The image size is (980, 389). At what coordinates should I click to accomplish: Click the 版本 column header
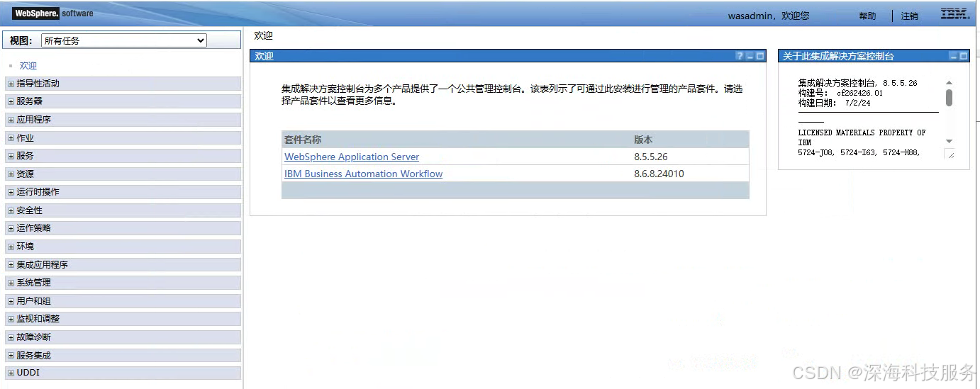643,140
